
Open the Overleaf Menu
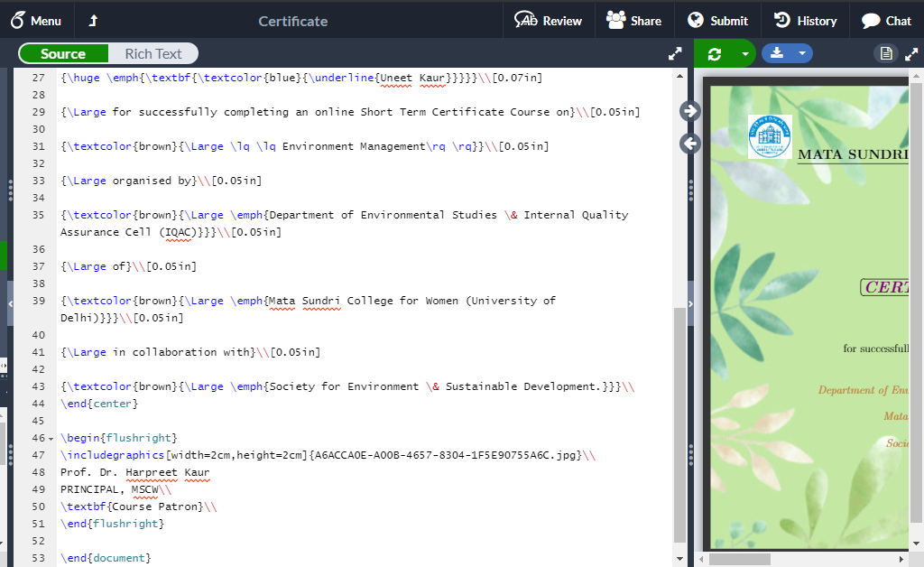35,21
